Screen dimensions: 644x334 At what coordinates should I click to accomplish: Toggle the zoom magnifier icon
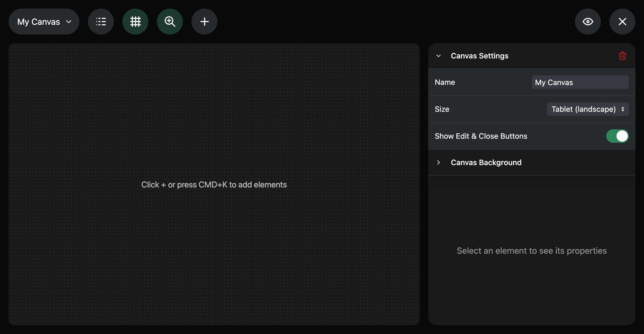(170, 22)
